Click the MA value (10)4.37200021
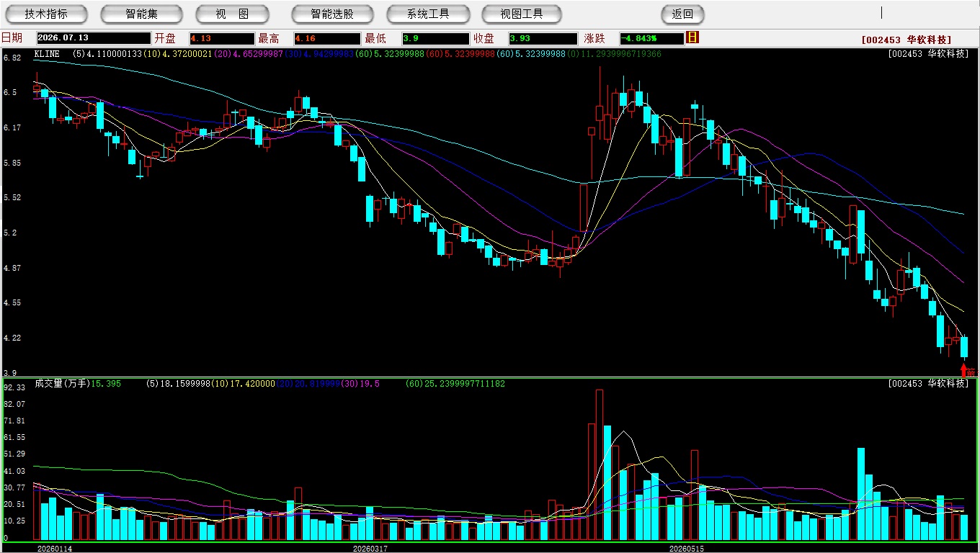Image resolution: width=980 pixels, height=553 pixels. pyautogui.click(x=177, y=54)
